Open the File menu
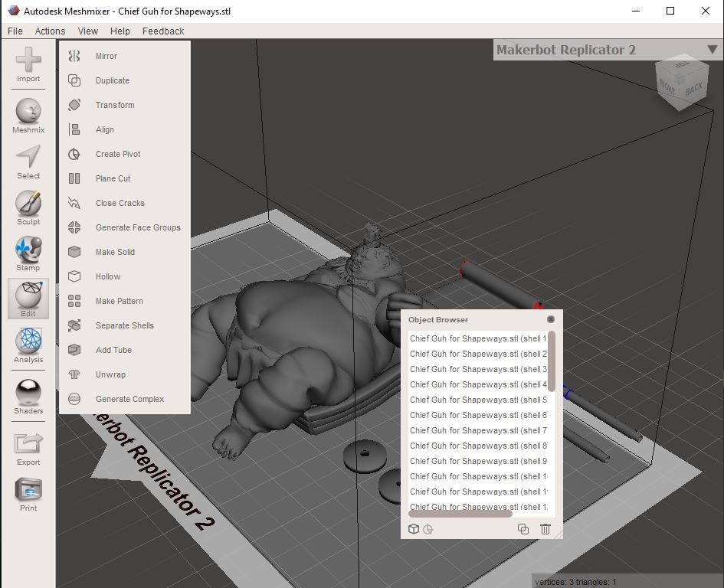This screenshot has width=724, height=588. (x=15, y=31)
